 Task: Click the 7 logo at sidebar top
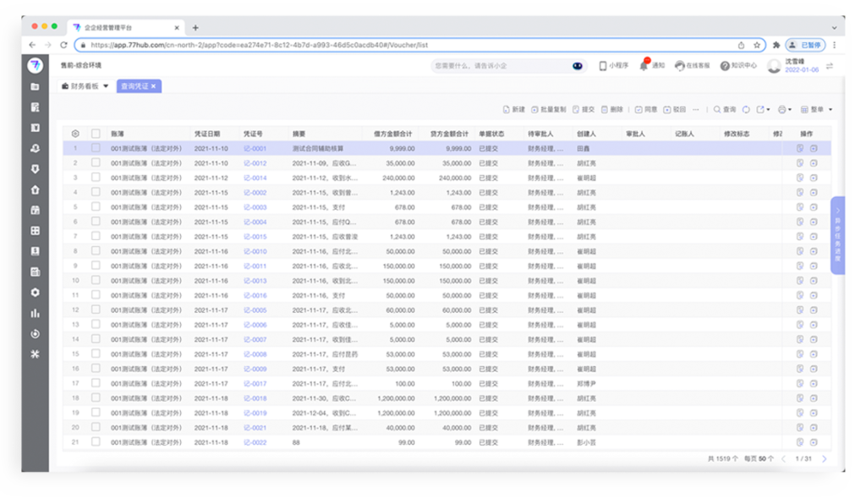click(x=35, y=66)
